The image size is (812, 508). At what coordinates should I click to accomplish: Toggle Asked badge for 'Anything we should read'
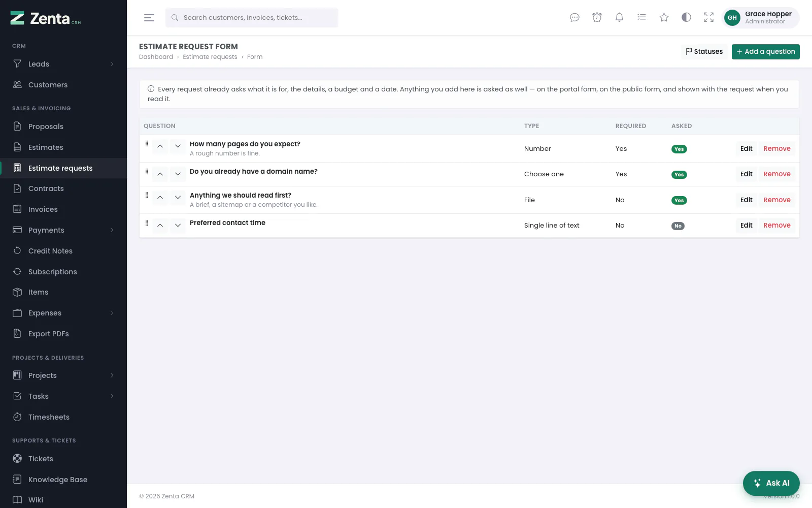click(x=679, y=200)
